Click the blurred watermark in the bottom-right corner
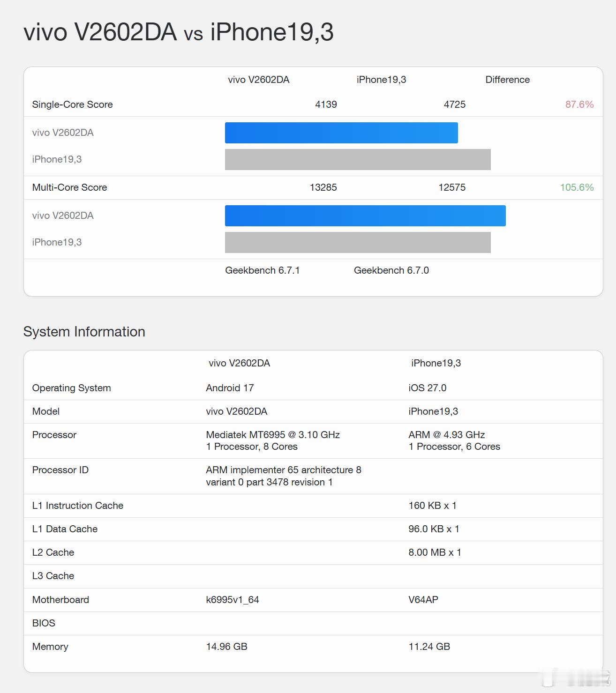Image resolution: width=616 pixels, height=693 pixels. click(x=577, y=678)
